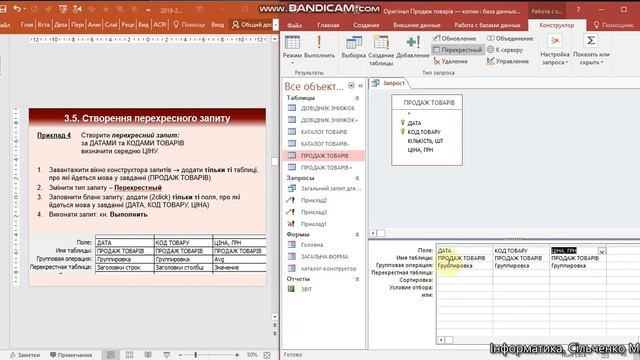Screen dimensions: 640x360
Task: Switch to Slide Sorter view in PowerPoint status bar
Action: point(129,355)
